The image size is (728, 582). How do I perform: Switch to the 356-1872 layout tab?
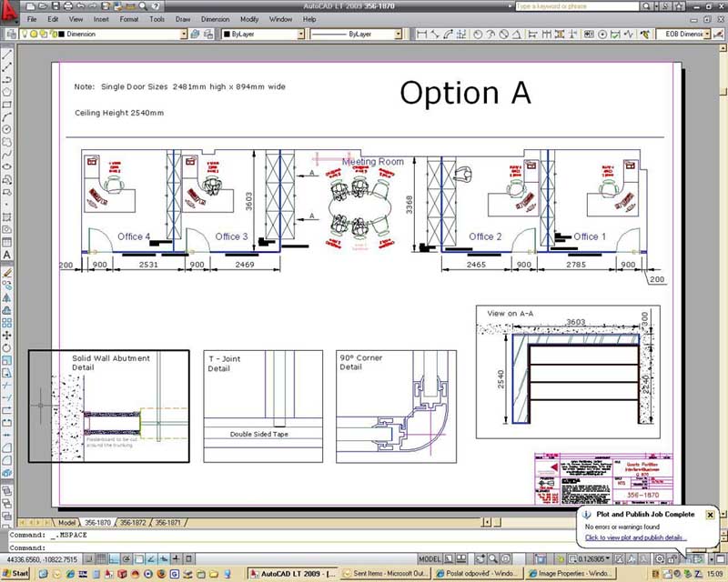coord(133,523)
